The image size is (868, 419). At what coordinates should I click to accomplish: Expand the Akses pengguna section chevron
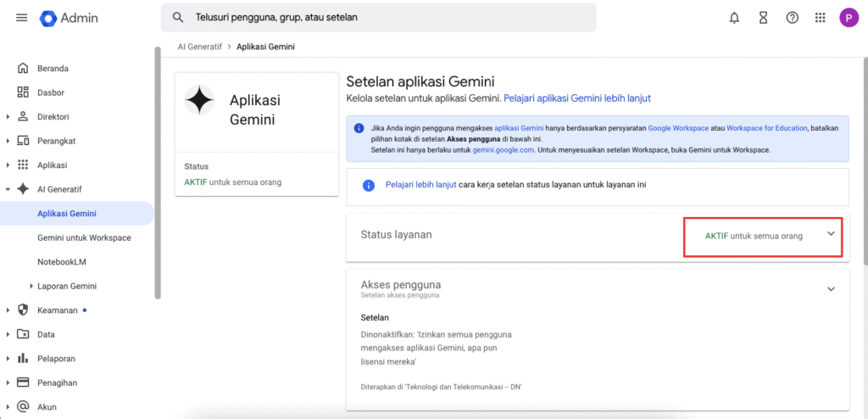(x=831, y=289)
